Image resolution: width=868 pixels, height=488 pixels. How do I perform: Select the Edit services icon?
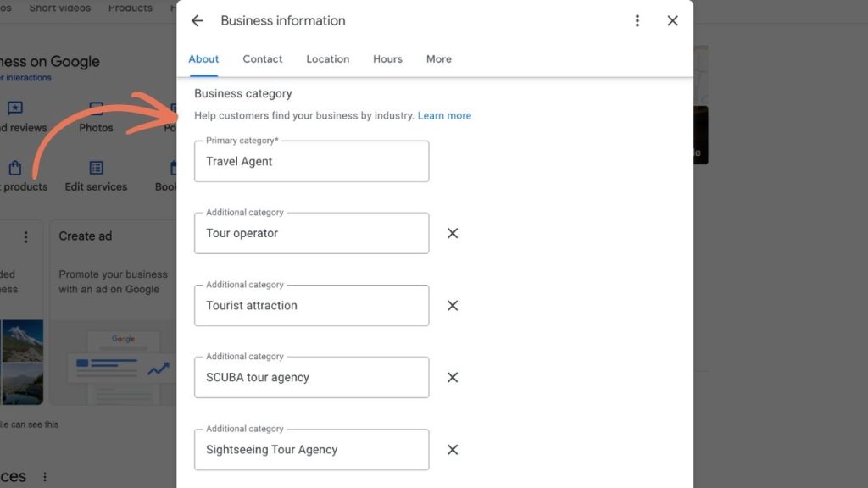pyautogui.click(x=96, y=169)
